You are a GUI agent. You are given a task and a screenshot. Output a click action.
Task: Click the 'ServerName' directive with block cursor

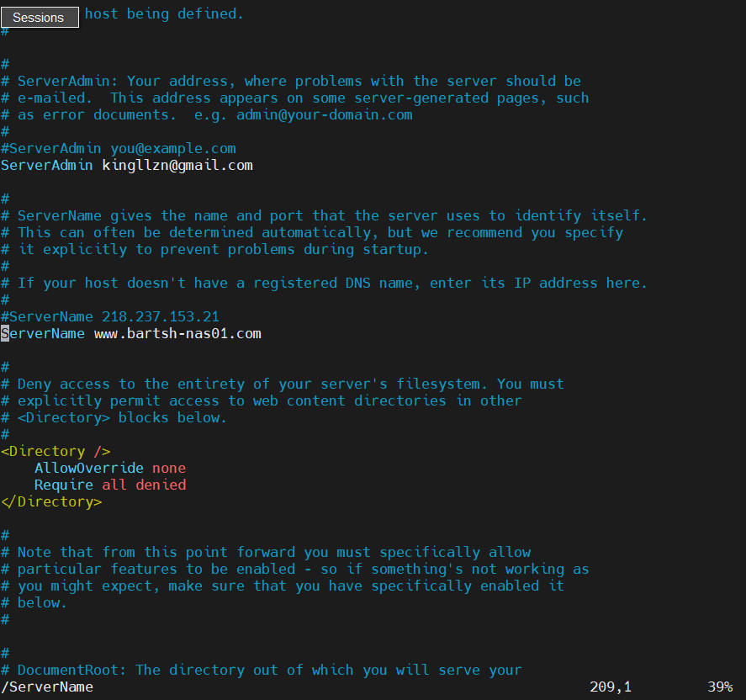pyautogui.click(x=43, y=333)
